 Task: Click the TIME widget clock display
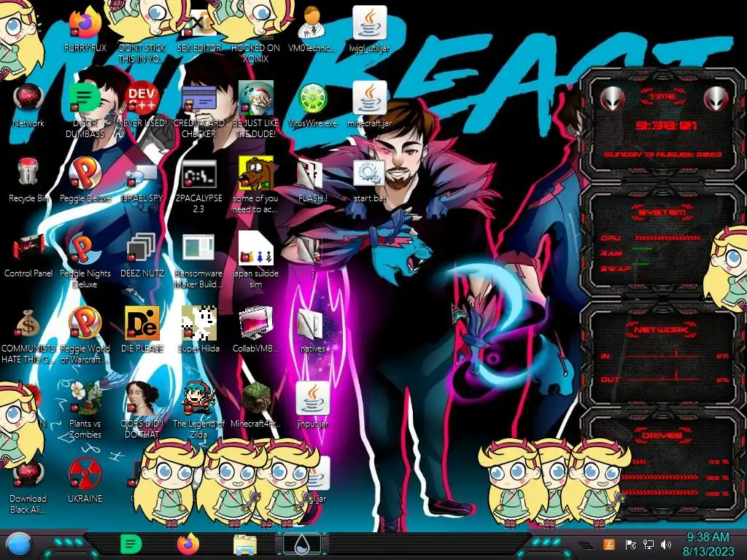665,125
